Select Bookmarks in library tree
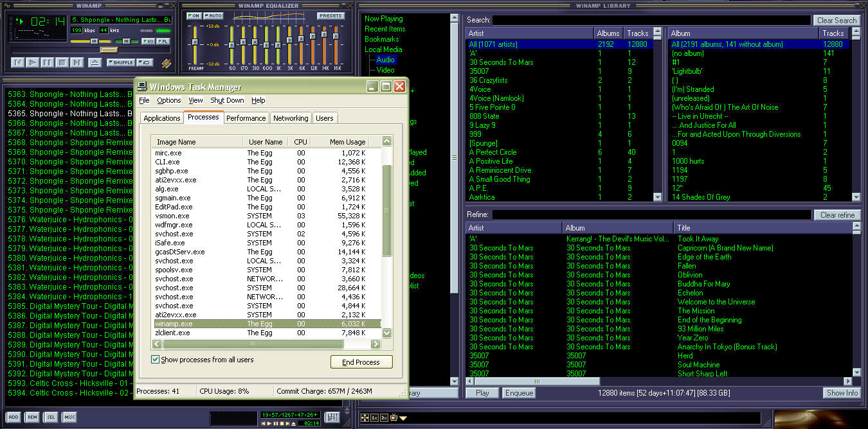 pos(382,39)
